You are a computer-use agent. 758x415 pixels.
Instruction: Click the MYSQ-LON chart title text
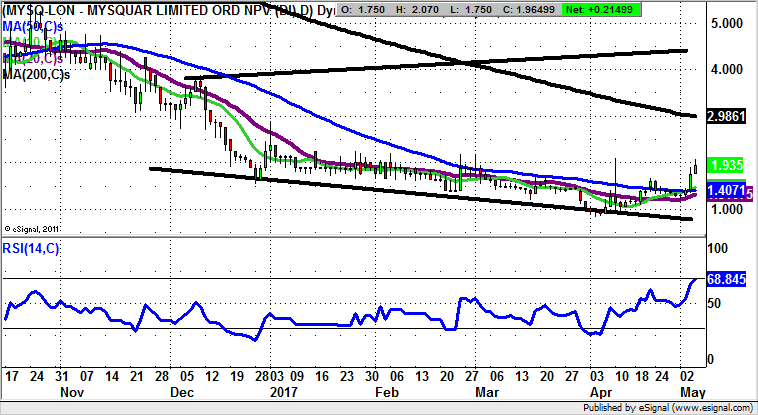[160, 10]
